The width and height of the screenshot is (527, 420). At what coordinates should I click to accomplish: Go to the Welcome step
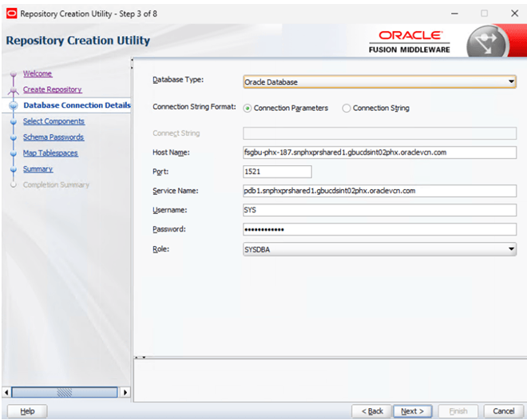(x=38, y=73)
